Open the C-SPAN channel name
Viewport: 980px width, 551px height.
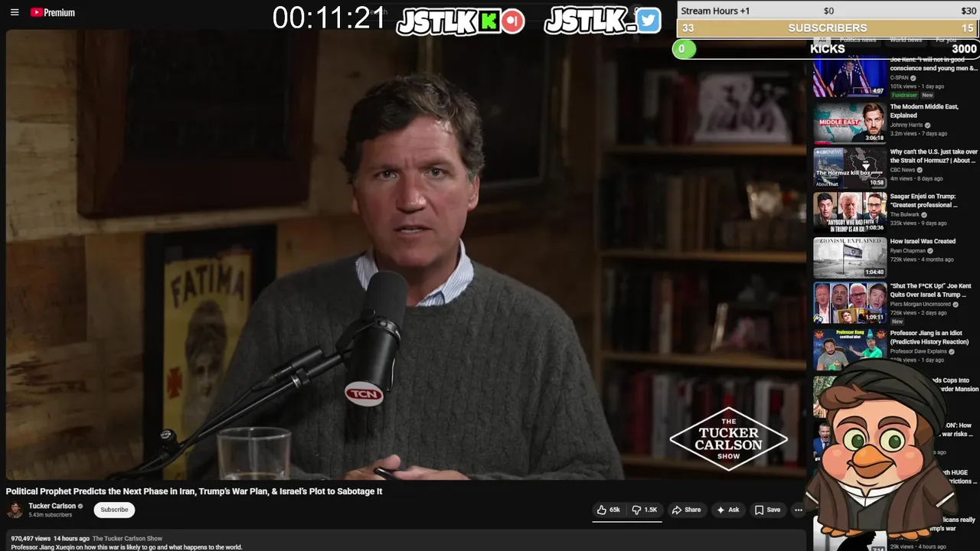click(899, 77)
